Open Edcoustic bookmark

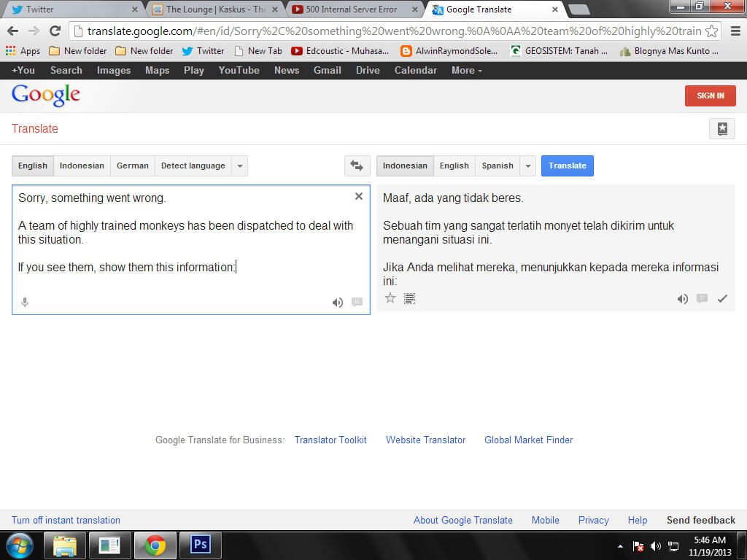click(x=340, y=50)
